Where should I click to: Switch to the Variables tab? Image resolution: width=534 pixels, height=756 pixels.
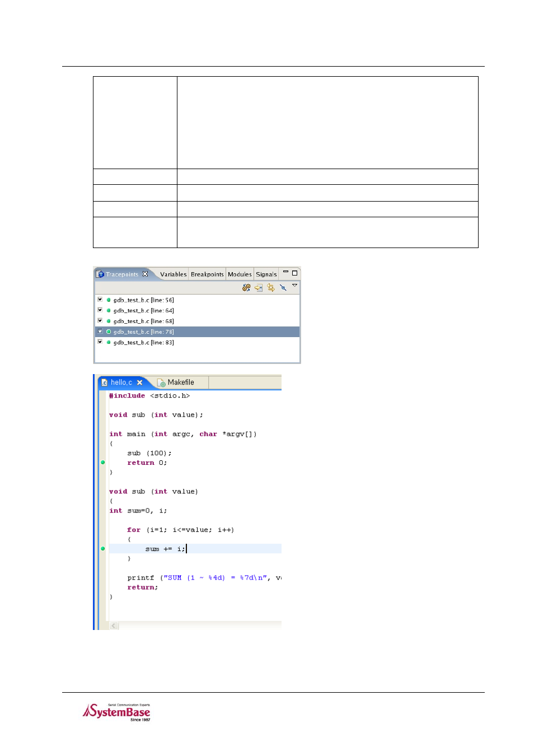(x=174, y=274)
